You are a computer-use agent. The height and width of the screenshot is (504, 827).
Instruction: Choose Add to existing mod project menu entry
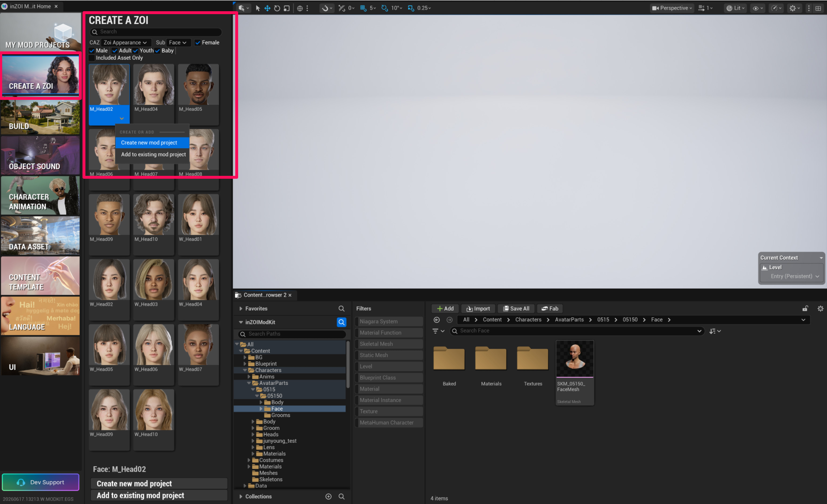[x=152, y=154]
